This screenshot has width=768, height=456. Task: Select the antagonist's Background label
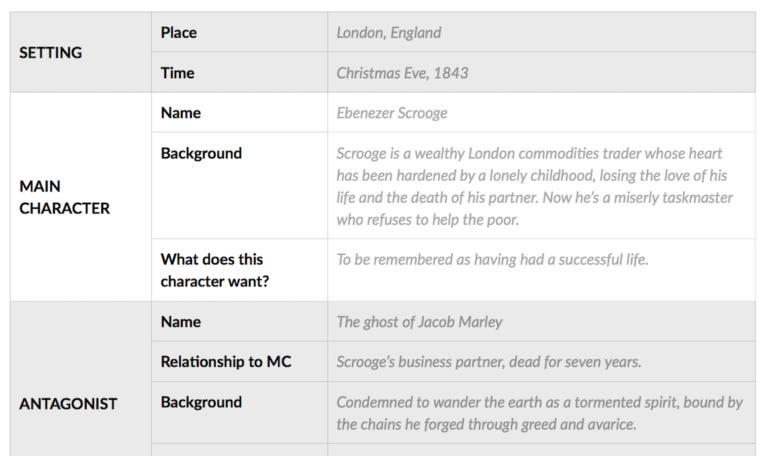[201, 402]
